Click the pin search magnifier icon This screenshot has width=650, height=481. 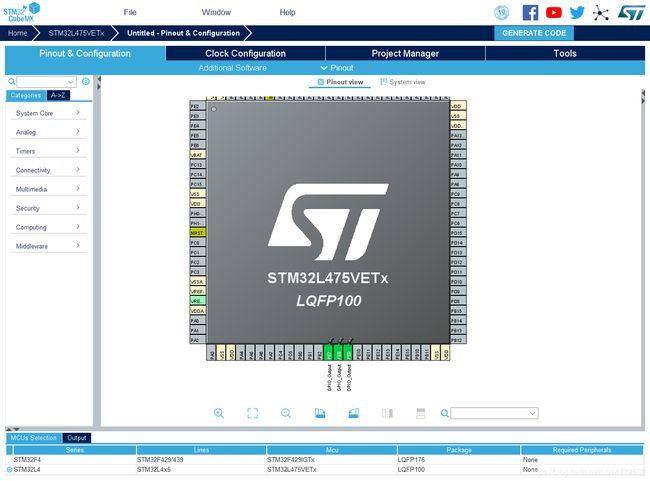(444, 413)
